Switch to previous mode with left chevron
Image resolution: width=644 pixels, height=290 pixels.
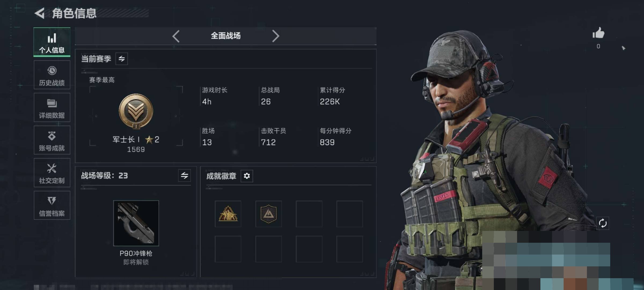[x=176, y=36]
